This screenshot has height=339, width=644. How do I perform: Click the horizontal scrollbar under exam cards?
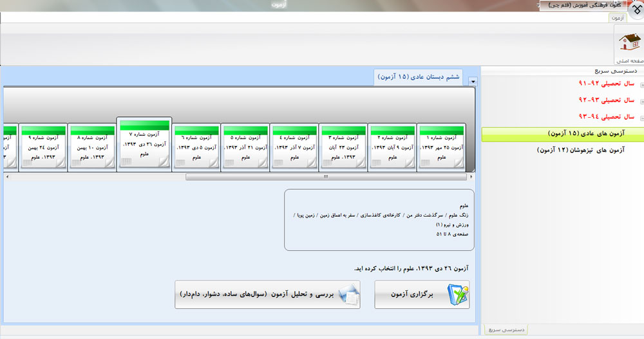point(325,176)
